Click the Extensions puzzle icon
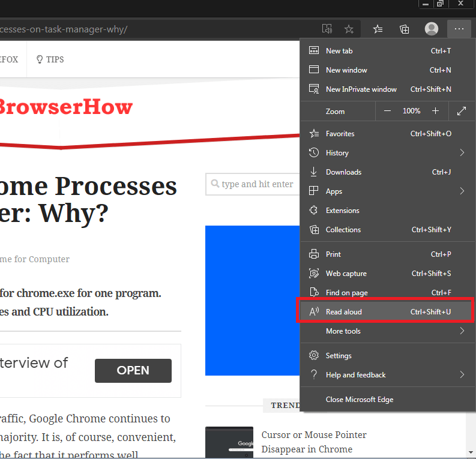Viewport: 476px width, 459px height. click(313, 210)
